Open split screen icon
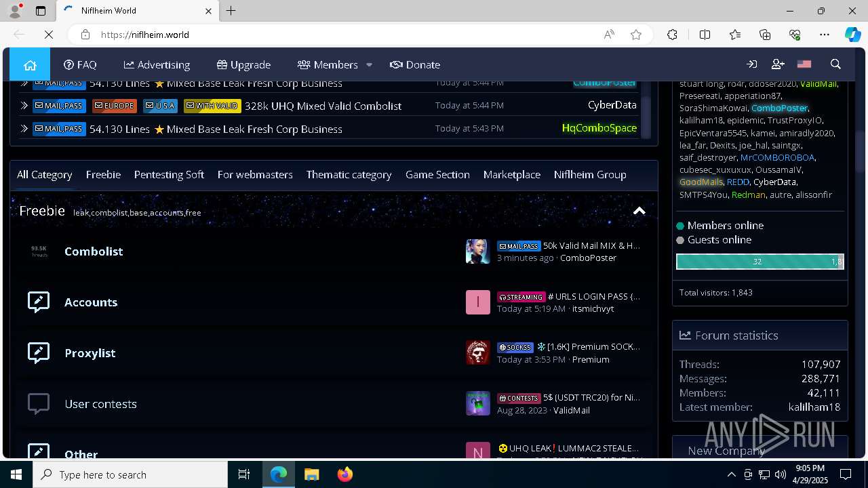 pos(705,35)
